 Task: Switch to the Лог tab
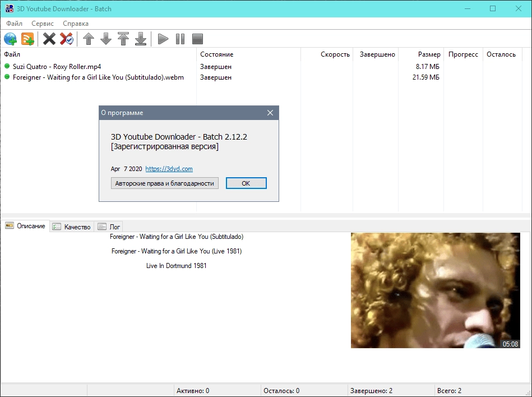point(109,227)
